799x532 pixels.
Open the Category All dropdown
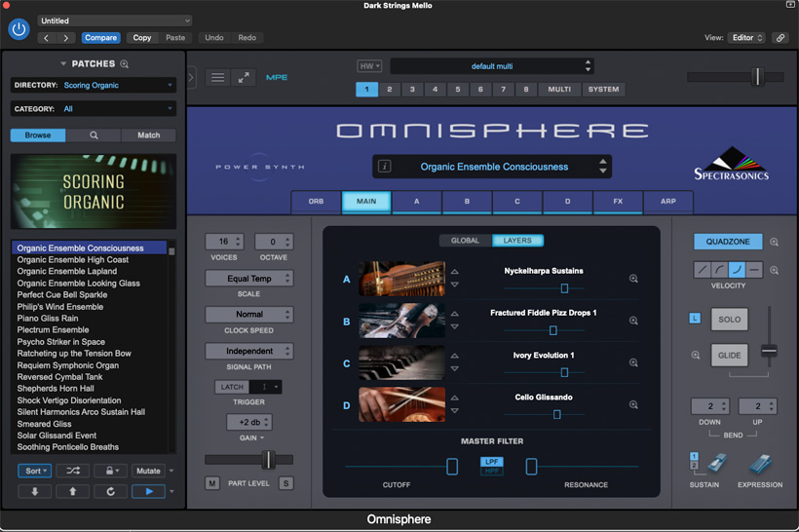94,108
